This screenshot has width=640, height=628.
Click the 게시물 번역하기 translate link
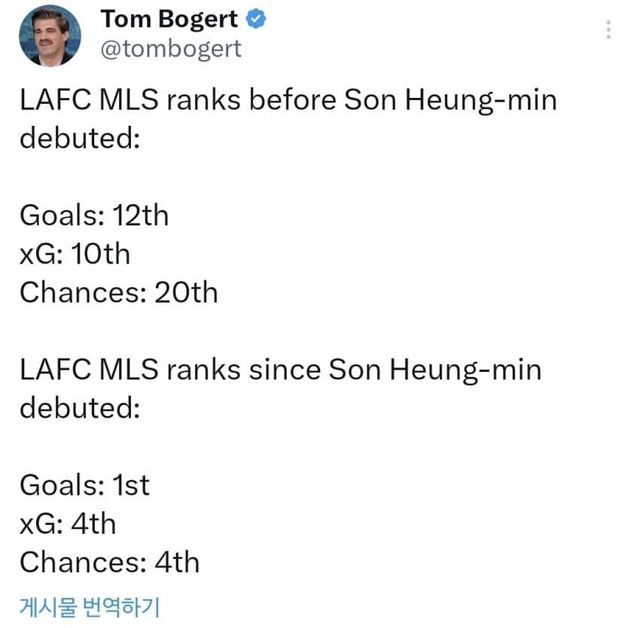[x=90, y=606]
